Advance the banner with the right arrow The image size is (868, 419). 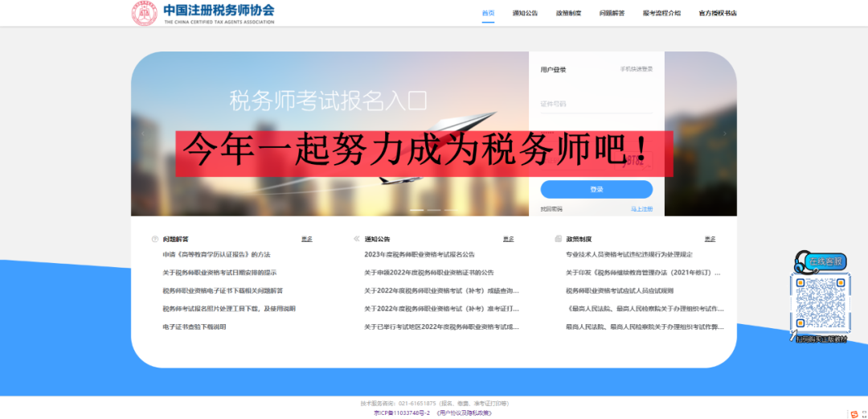pyautogui.click(x=725, y=134)
